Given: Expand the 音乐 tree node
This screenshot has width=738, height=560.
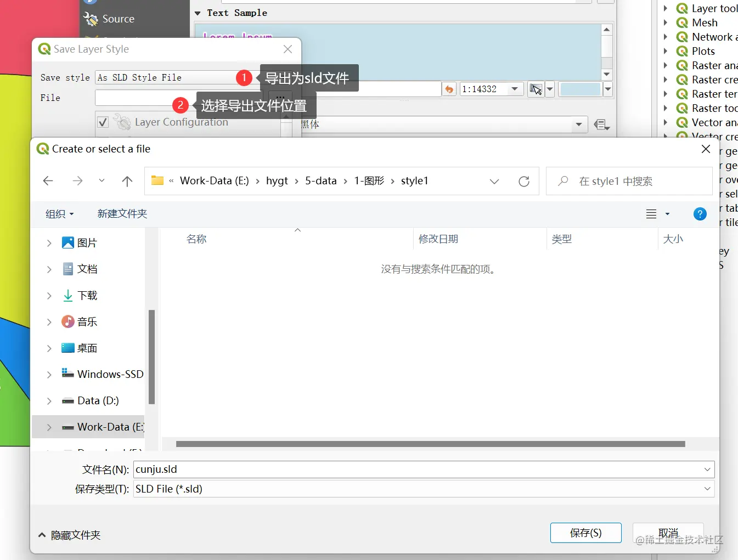Looking at the screenshot, I should point(49,322).
